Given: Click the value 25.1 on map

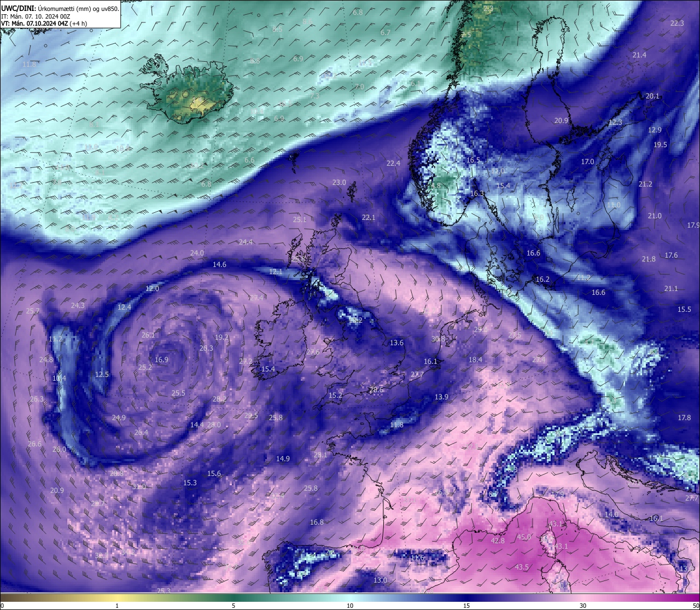Looking at the screenshot, I should 300,219.
